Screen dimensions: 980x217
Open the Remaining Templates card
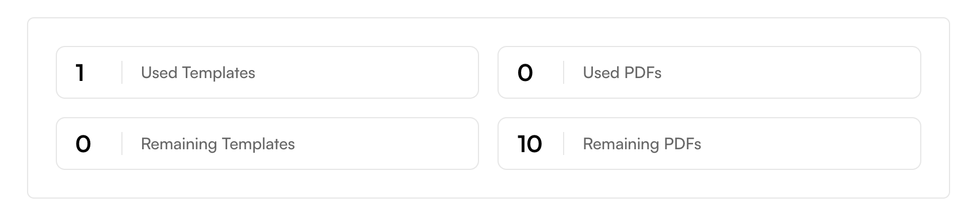(x=267, y=144)
